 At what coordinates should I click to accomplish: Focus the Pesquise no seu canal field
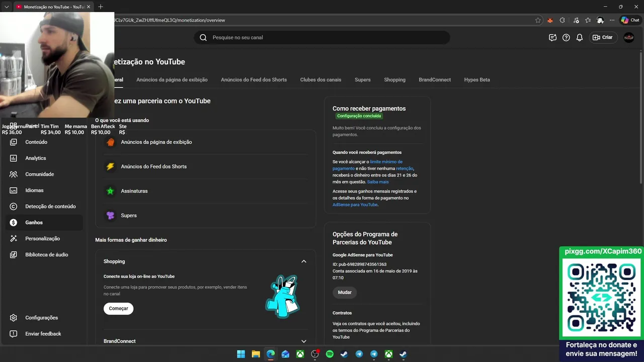click(322, 38)
